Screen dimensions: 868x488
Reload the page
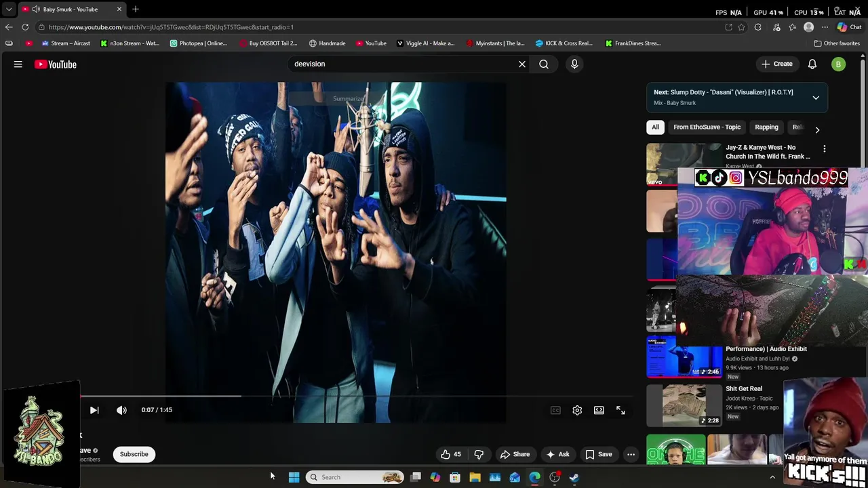pos(25,27)
